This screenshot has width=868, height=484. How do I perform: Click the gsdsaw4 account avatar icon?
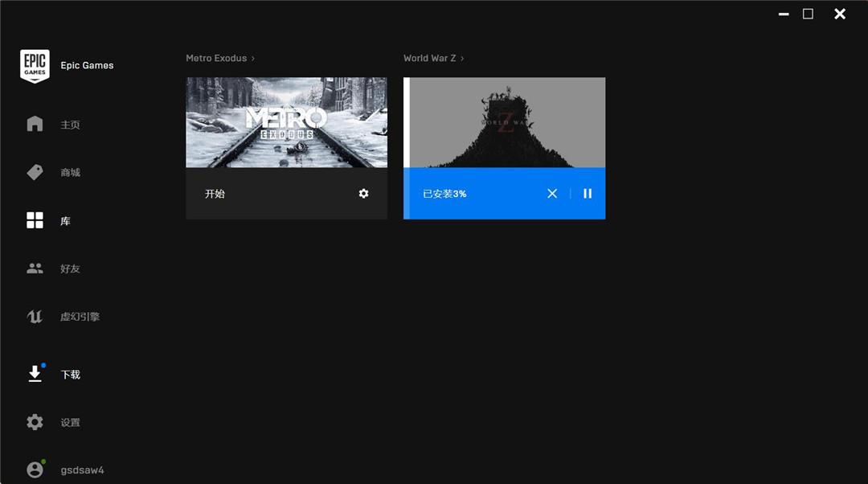tap(35, 470)
